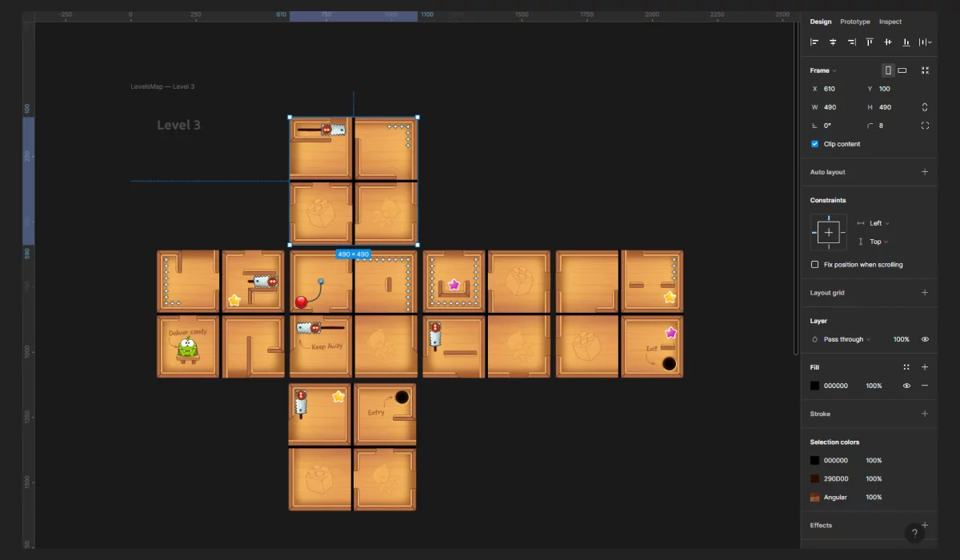Align selection to the bottom
The image size is (960, 560).
(x=906, y=42)
